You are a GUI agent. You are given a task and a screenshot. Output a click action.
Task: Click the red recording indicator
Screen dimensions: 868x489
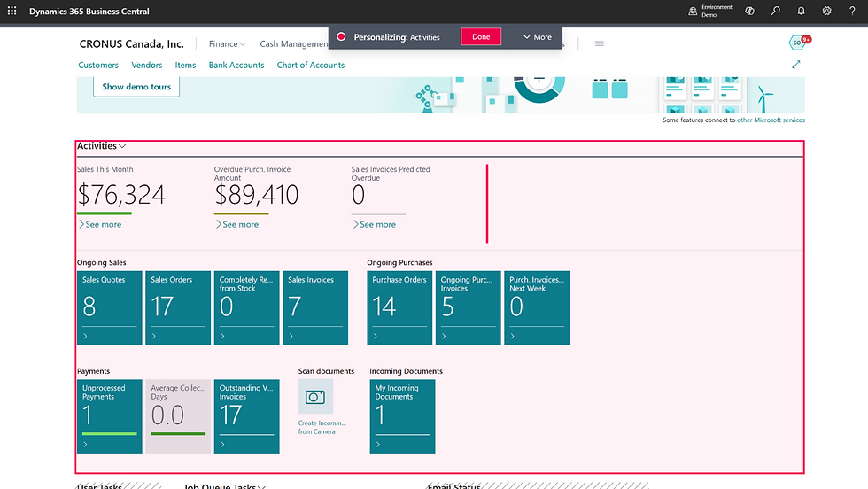click(x=341, y=36)
